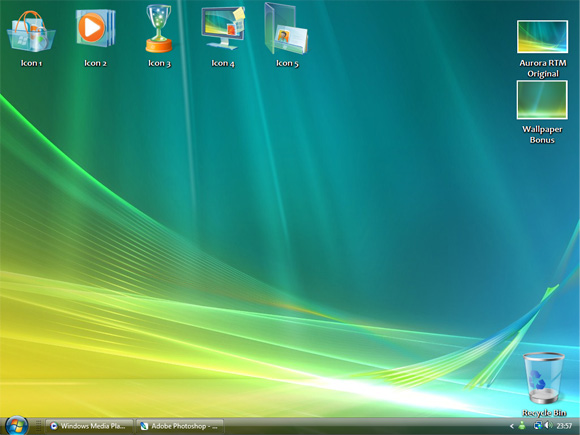This screenshot has width=580, height=435.
Task: Open the Windows Start orb
Action: click(x=16, y=426)
